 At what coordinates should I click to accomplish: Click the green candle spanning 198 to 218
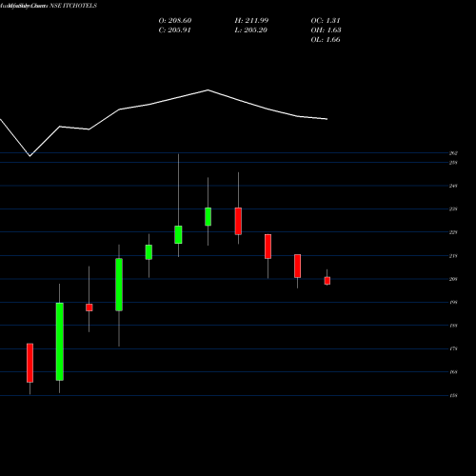coord(119,285)
